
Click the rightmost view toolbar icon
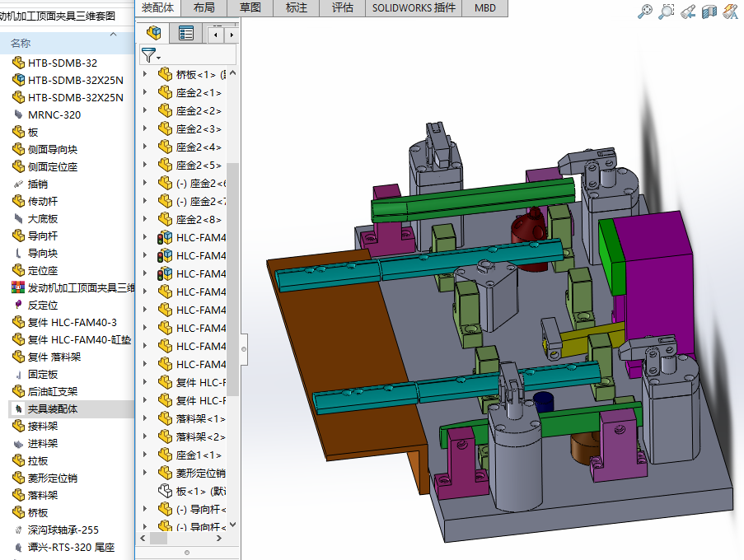(730, 12)
